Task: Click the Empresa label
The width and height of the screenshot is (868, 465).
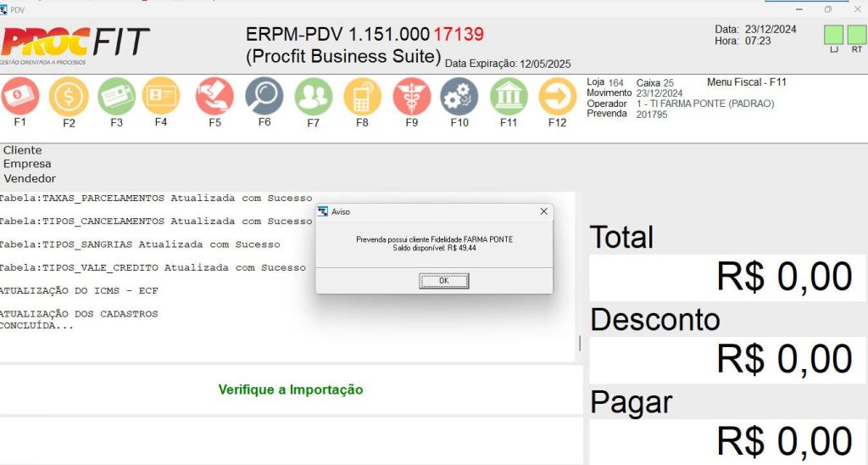Action: tap(27, 164)
